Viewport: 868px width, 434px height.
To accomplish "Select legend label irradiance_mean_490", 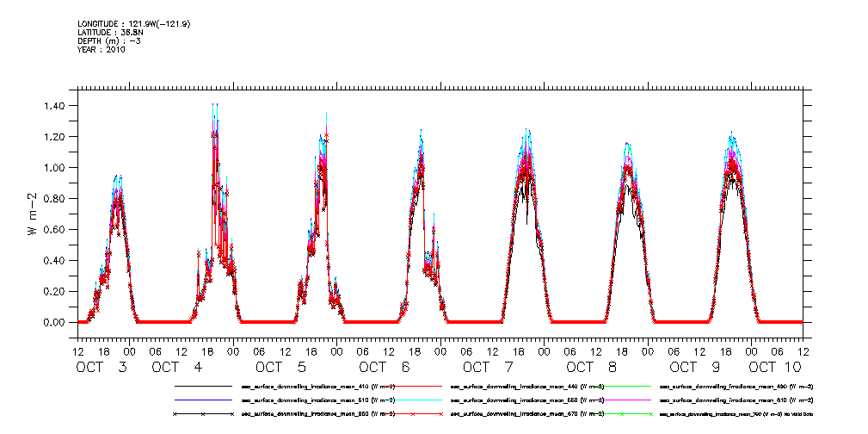I will point(737,386).
